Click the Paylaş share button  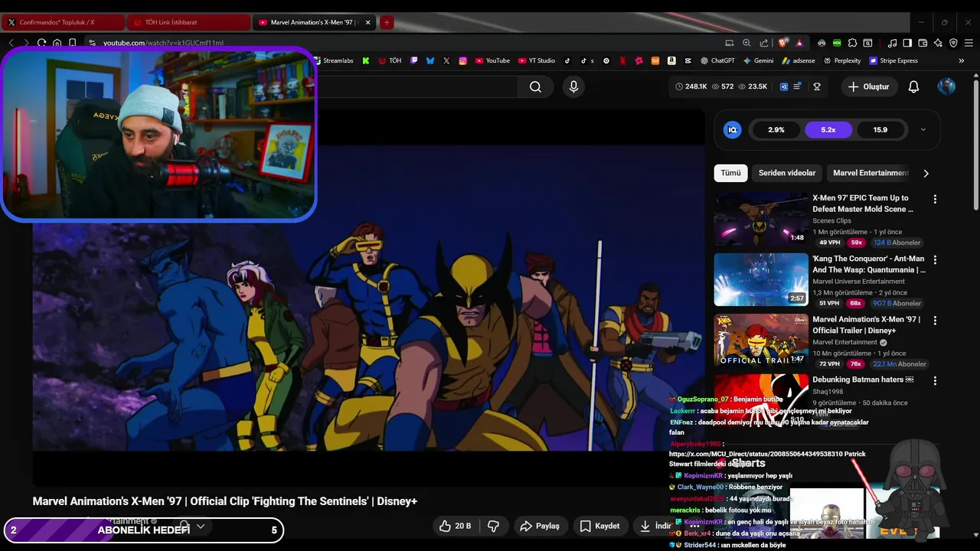(540, 526)
